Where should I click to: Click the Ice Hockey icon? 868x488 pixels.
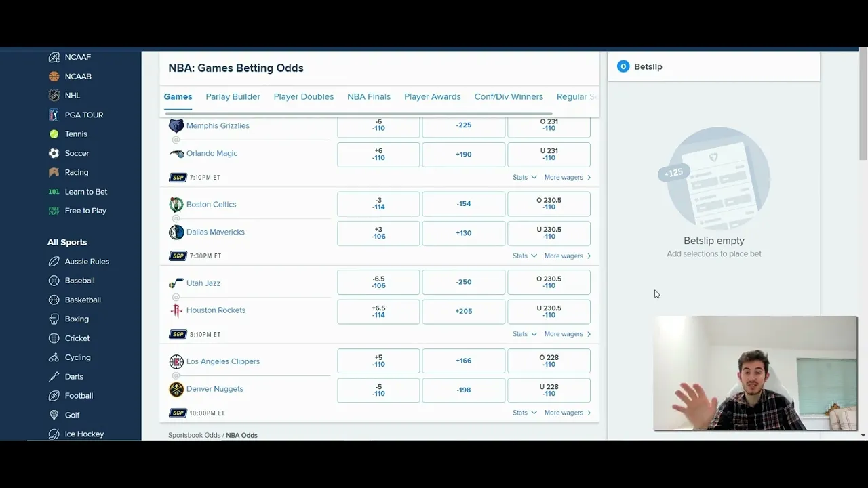coord(54,434)
